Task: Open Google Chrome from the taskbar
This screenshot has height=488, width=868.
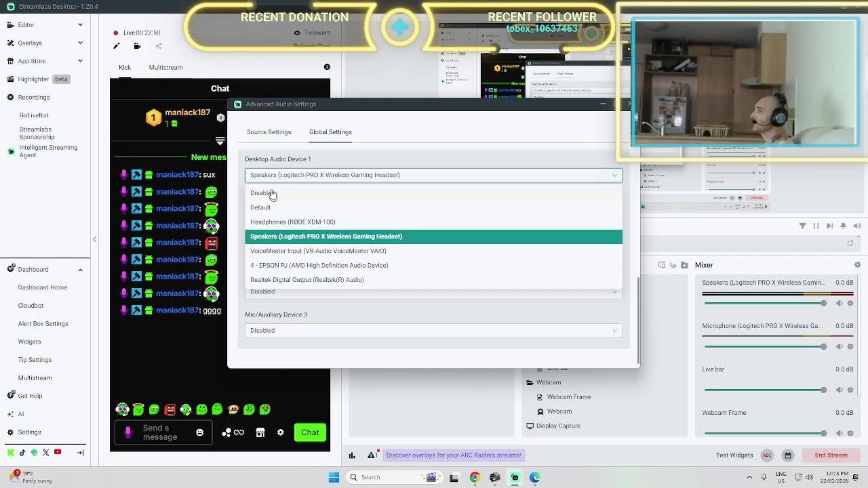Action: tap(475, 477)
